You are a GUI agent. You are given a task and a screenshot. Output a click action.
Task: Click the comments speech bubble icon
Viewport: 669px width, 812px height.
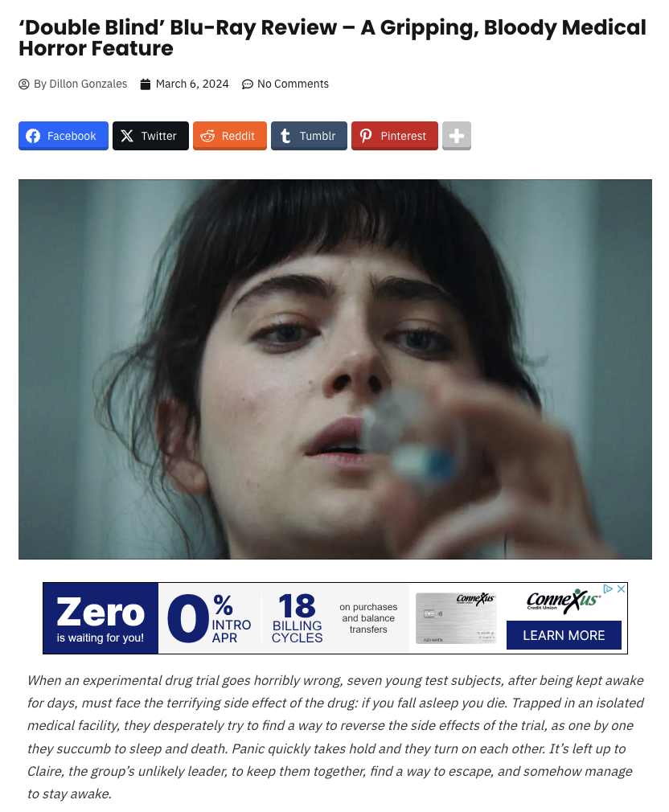pyautogui.click(x=248, y=84)
